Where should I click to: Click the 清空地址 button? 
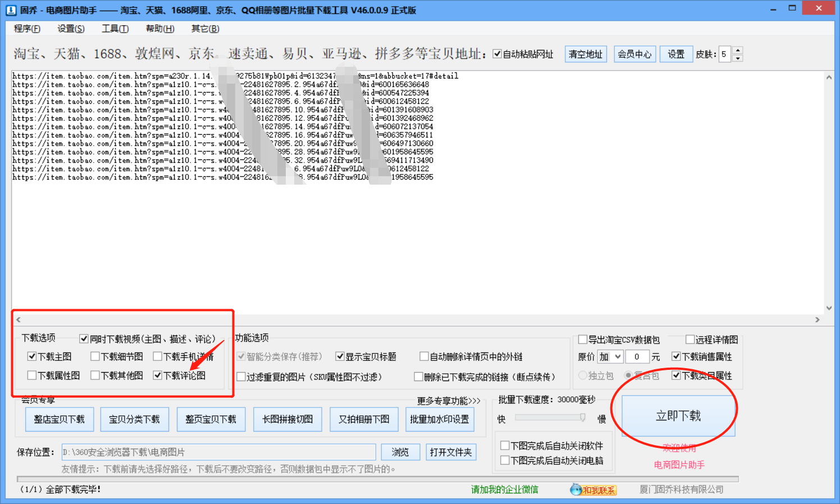tap(586, 54)
